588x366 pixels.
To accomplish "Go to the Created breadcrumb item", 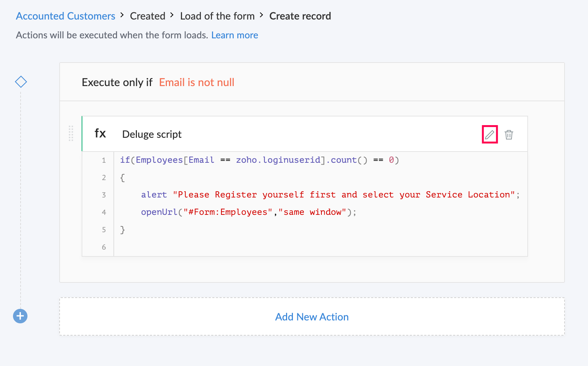I will click(x=147, y=16).
